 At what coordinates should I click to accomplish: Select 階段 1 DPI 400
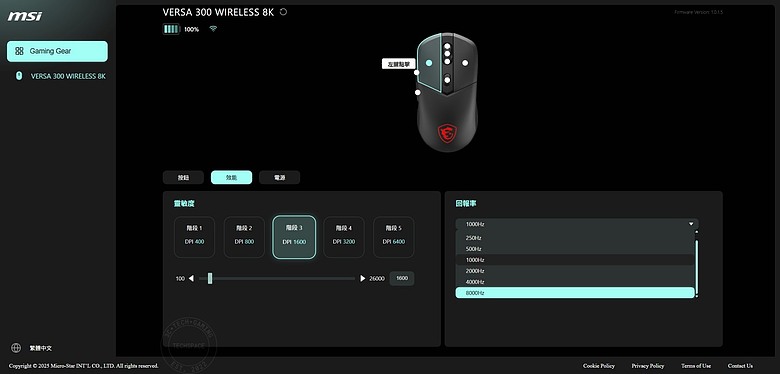click(x=195, y=237)
